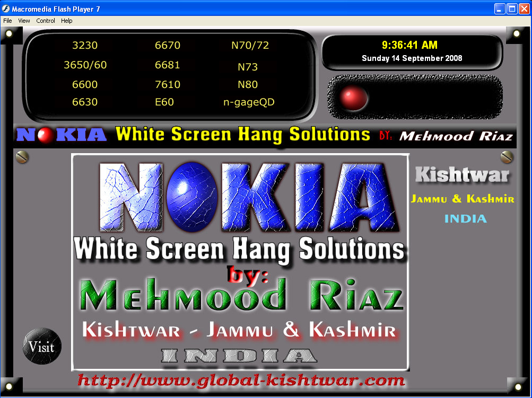
Task: Click the large red ball button
Action: [x=354, y=98]
